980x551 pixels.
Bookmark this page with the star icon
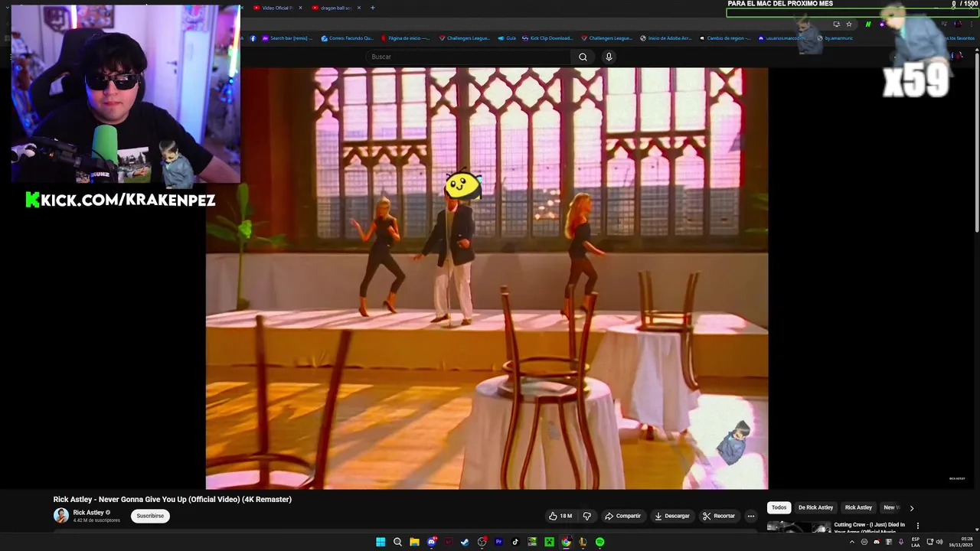(x=848, y=24)
